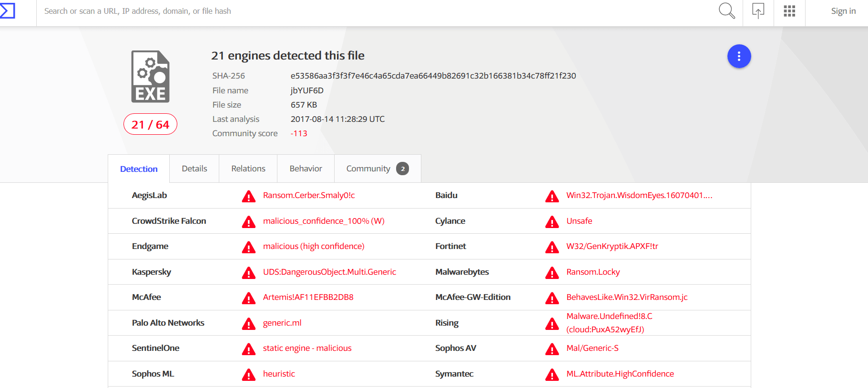Click the warning icon for Sophos ML
868x388 pixels.
coord(248,375)
